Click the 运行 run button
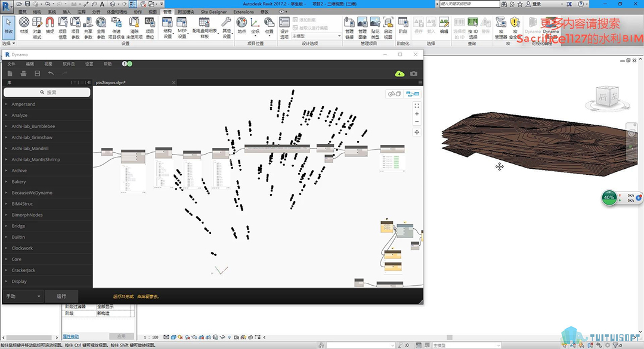 pos(61,297)
